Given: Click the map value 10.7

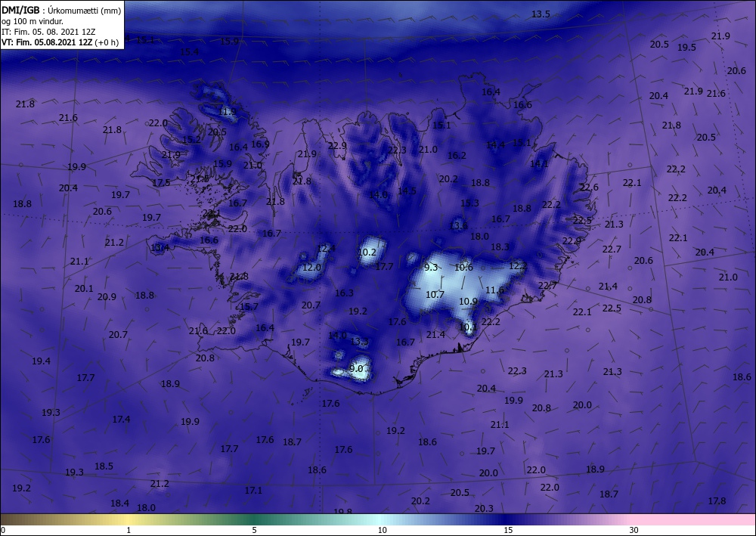Looking at the screenshot, I should point(435,294).
